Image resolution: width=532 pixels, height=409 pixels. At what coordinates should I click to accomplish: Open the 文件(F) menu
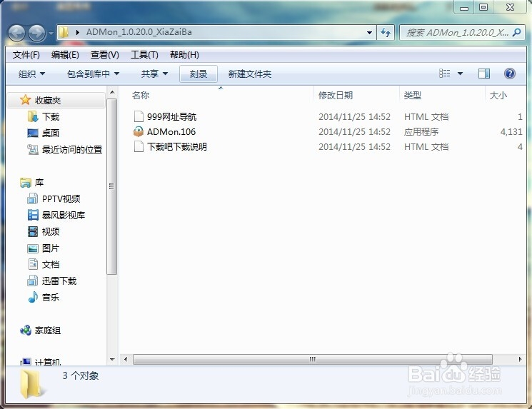click(26, 54)
